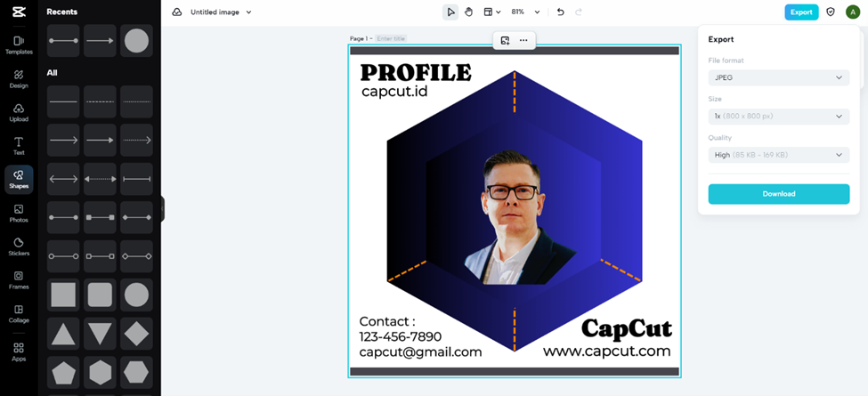Image resolution: width=868 pixels, height=396 pixels.
Task: Insert the rounded square shape
Action: coord(100,295)
